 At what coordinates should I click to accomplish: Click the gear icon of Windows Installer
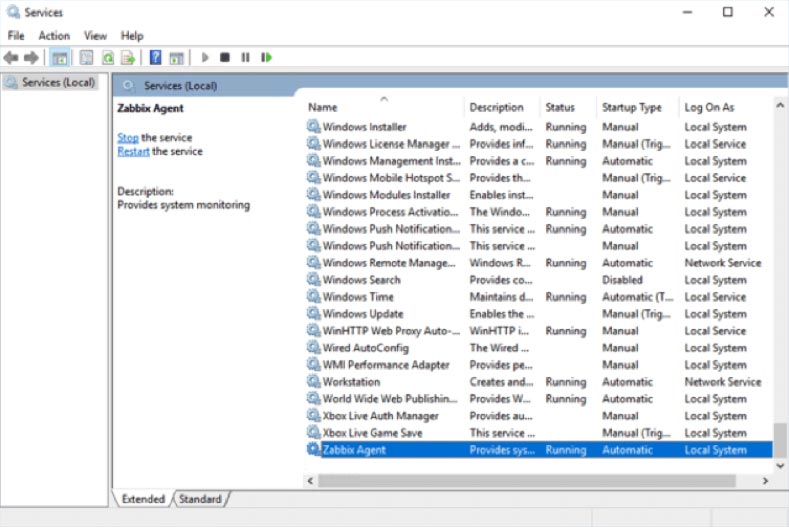[x=313, y=126]
